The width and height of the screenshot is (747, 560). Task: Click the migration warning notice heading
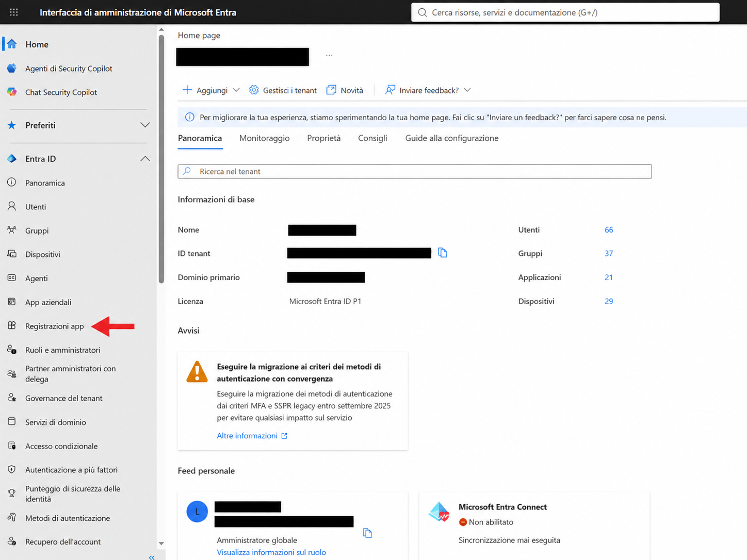tap(299, 372)
